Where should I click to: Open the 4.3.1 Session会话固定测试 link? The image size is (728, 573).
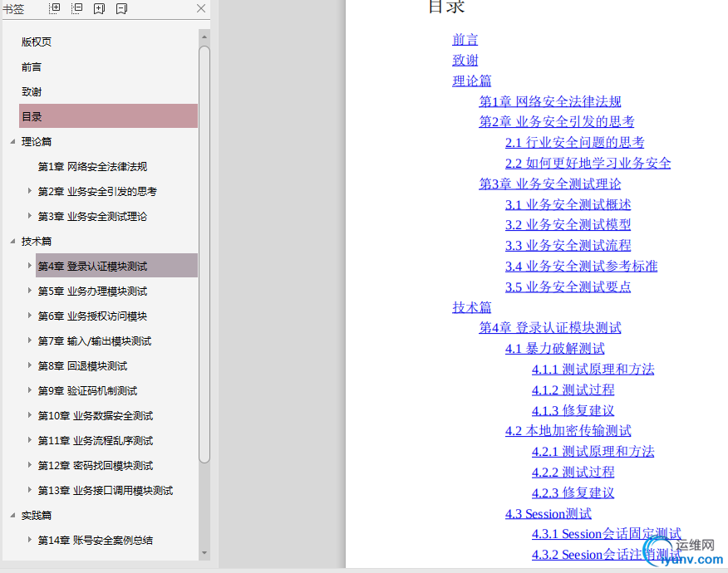607,534
